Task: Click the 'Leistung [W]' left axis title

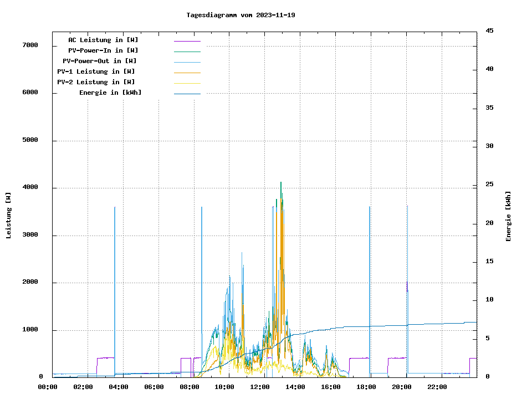Action: click(x=8, y=215)
